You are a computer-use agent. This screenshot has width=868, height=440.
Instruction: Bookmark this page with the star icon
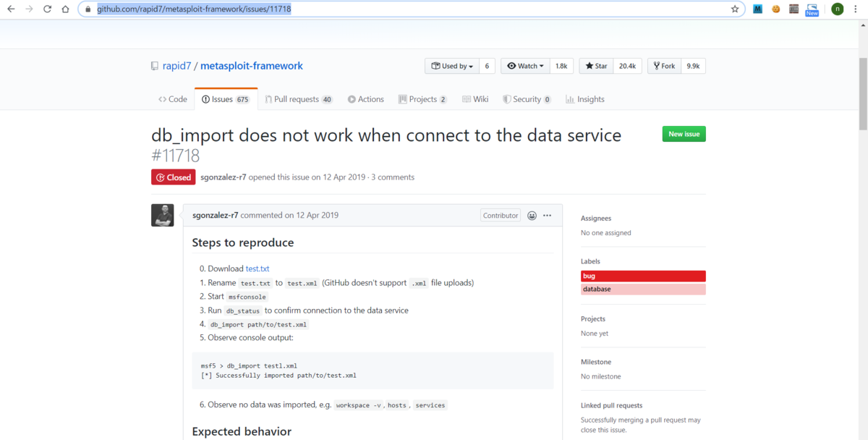tap(735, 9)
